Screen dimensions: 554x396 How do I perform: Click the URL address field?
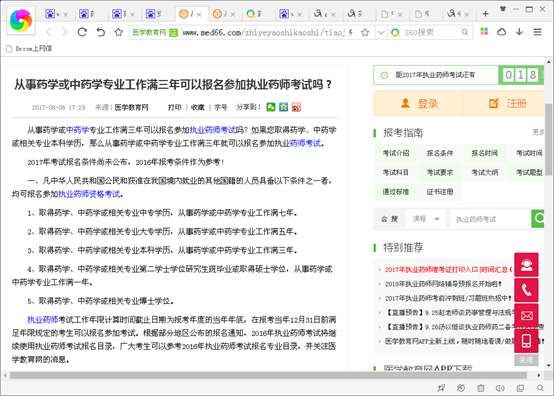pos(263,32)
